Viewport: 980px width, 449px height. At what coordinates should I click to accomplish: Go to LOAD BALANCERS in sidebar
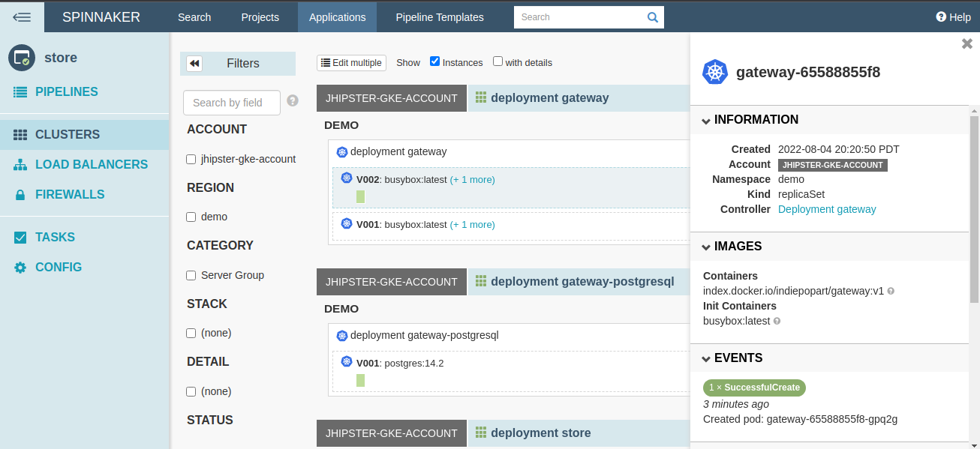tap(91, 164)
